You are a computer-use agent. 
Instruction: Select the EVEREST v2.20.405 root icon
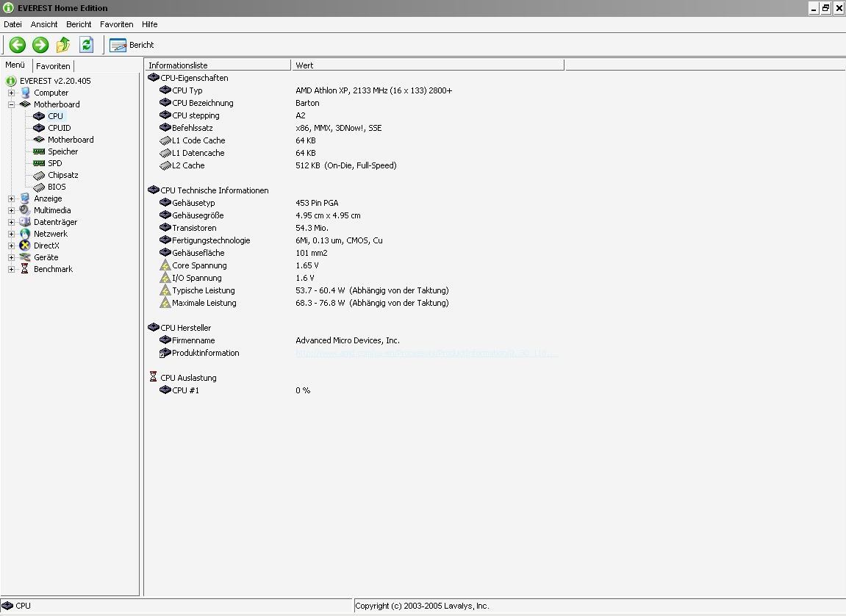tap(11, 81)
